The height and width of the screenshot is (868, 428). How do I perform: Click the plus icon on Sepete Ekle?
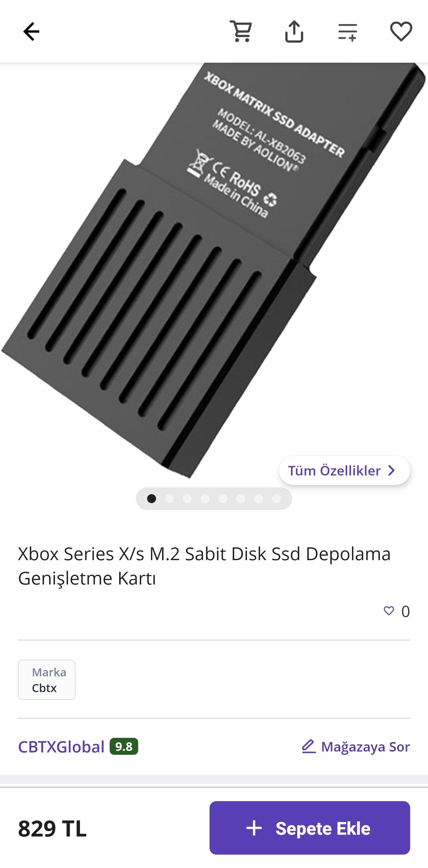(x=254, y=828)
